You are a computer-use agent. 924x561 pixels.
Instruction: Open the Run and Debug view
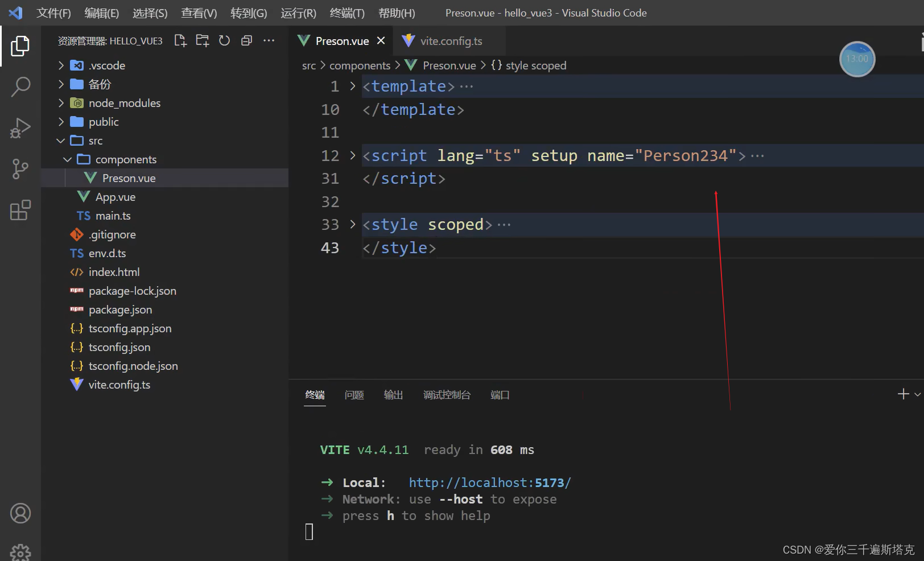[20, 127]
